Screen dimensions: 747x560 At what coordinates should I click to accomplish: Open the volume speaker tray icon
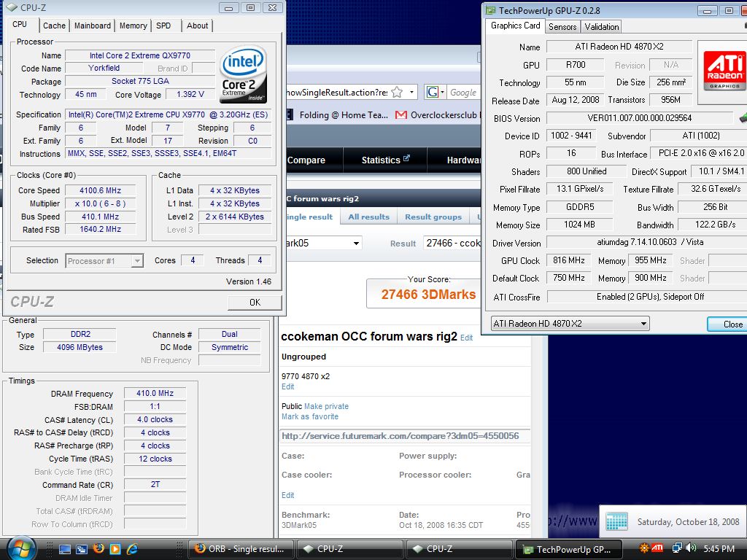691,548
